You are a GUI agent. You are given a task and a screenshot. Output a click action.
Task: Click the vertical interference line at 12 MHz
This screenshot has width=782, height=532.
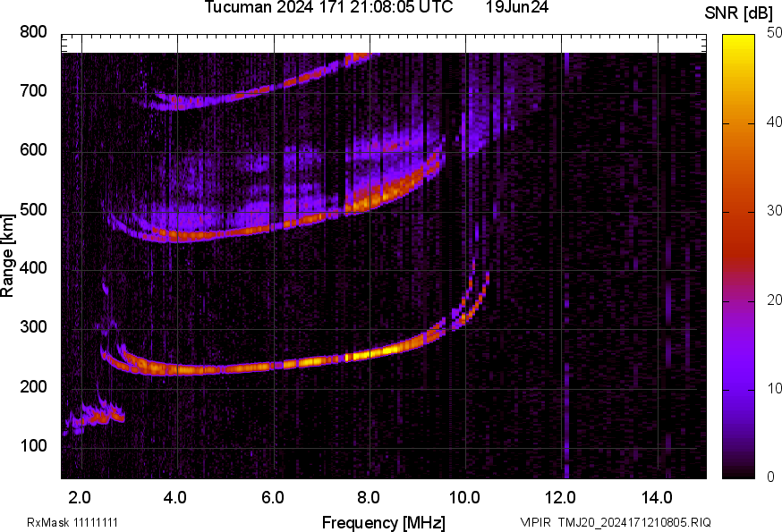click(566, 265)
